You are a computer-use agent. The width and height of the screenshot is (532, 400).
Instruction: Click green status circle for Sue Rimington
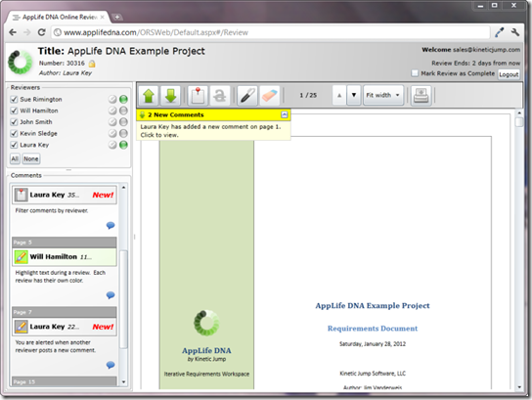click(123, 99)
